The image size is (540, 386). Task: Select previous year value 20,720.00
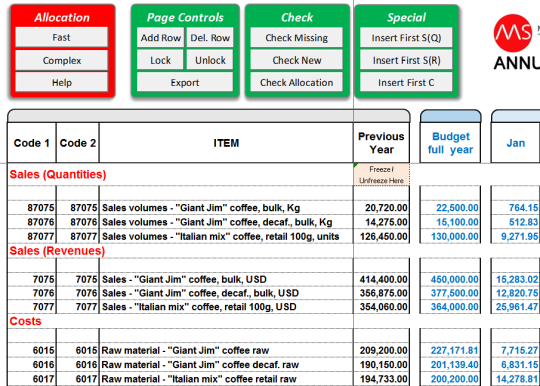(x=381, y=208)
